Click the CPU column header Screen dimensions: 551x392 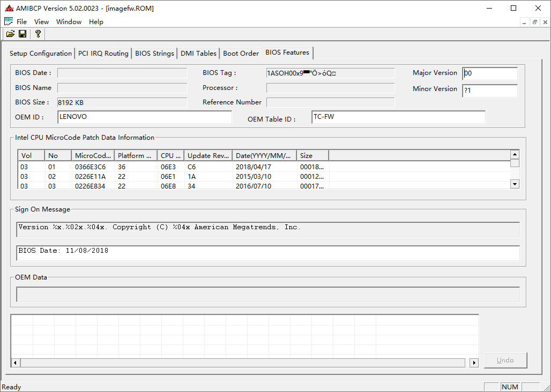(170, 155)
